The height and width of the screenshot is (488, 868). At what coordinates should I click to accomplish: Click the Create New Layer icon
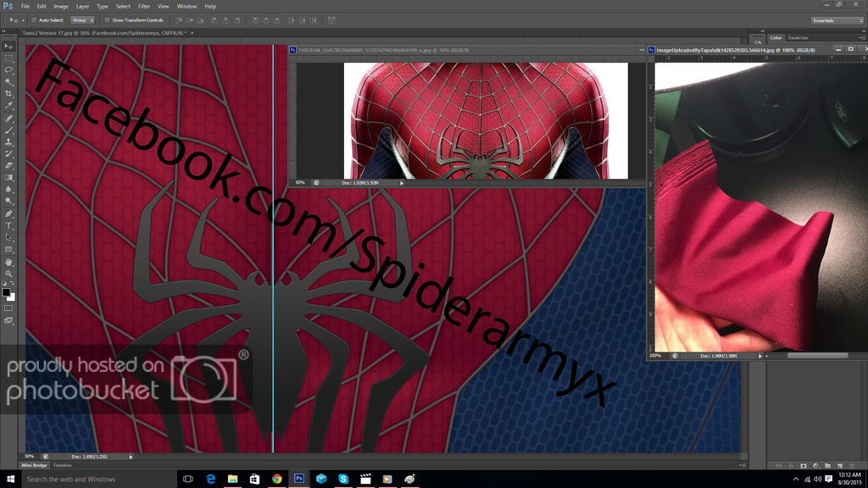(840, 466)
